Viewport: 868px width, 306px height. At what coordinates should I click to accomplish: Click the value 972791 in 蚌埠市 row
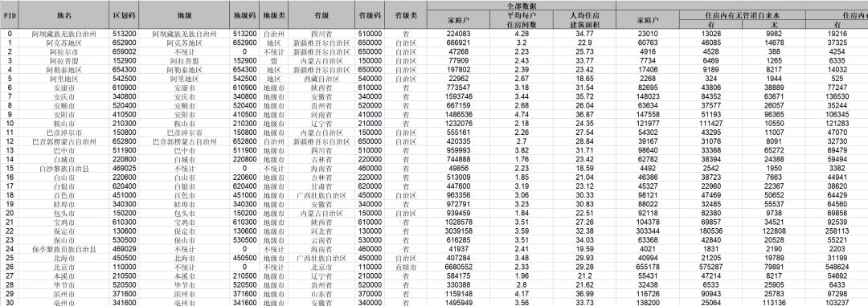click(458, 204)
